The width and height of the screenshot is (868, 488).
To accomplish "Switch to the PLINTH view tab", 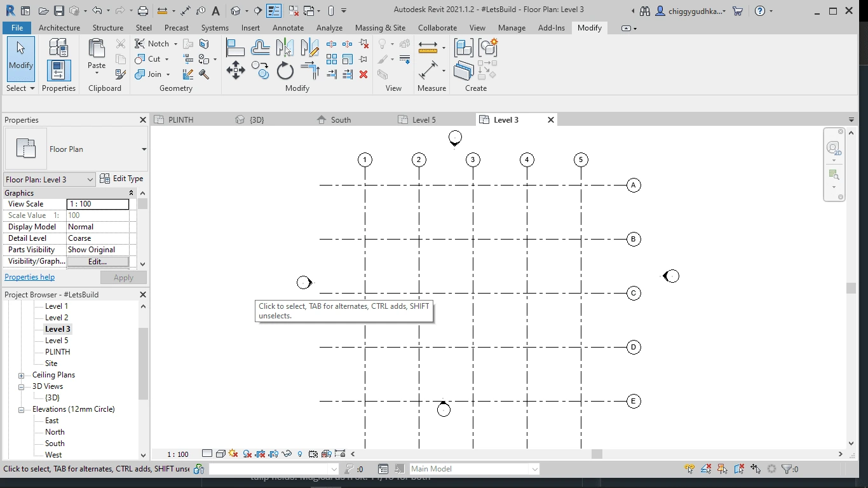I will [180, 119].
